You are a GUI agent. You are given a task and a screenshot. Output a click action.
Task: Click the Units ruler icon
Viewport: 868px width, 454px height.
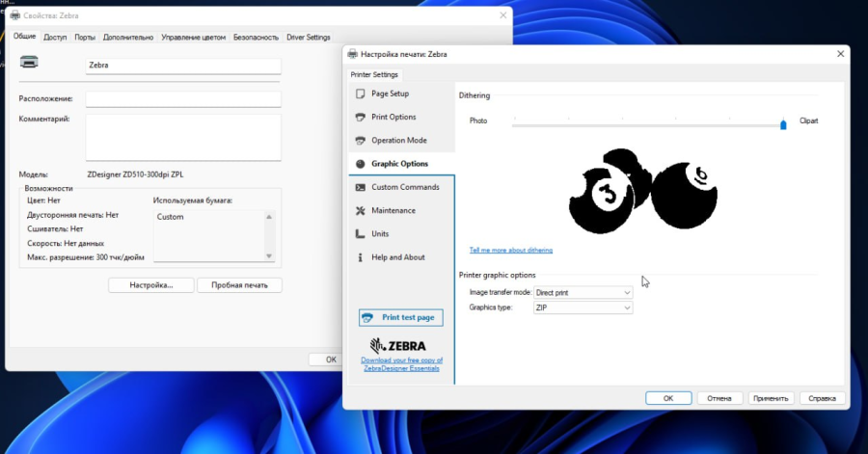pos(361,234)
